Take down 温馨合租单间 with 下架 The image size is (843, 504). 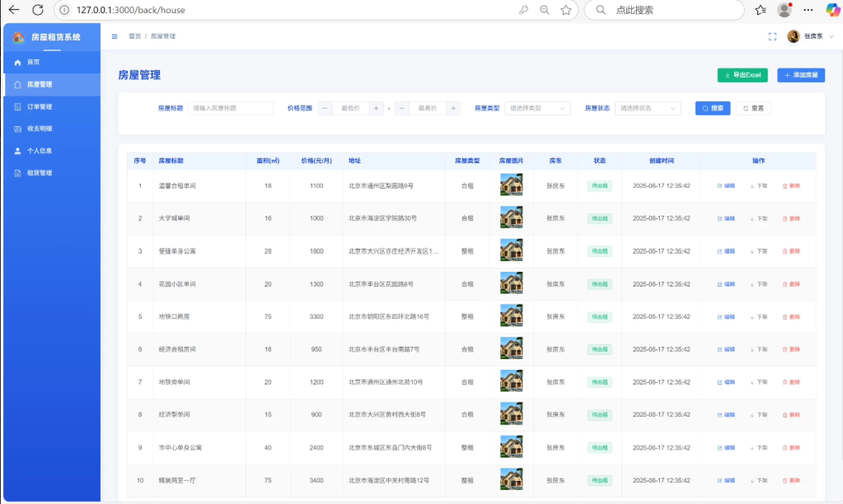coord(759,186)
